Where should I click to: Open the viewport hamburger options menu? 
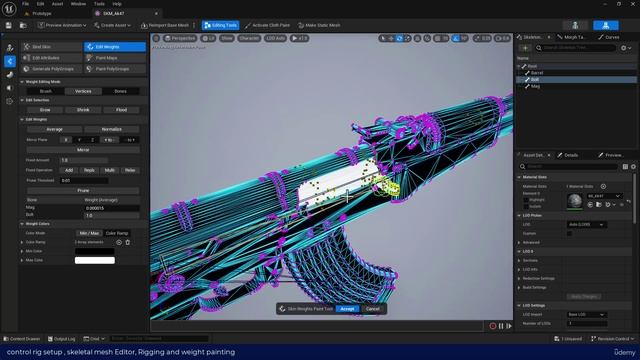tap(156, 38)
